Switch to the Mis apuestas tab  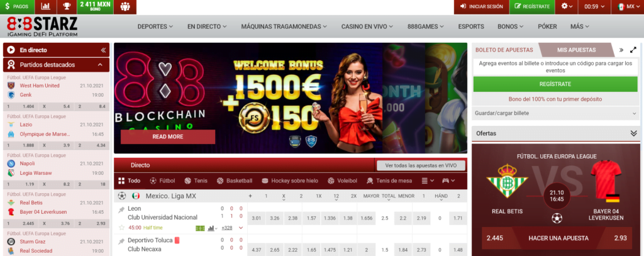[x=575, y=50]
